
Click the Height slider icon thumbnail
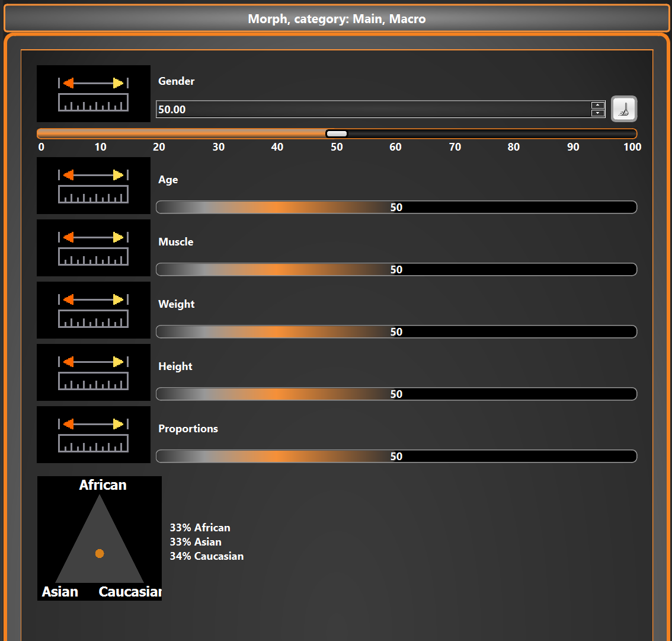point(94,372)
